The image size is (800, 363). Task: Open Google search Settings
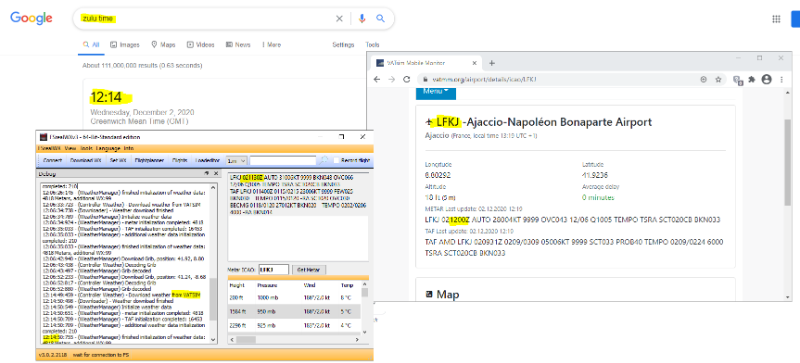coord(343,45)
